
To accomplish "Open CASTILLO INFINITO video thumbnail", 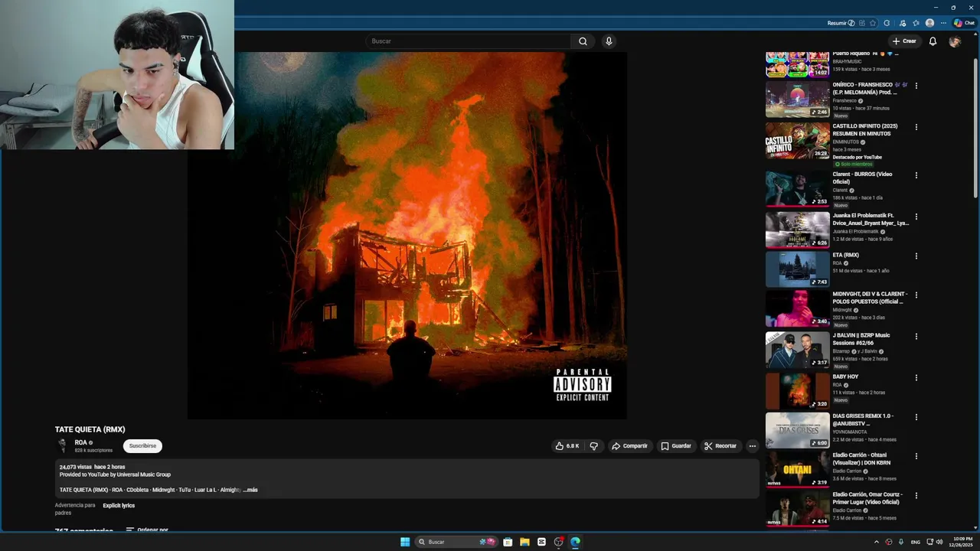I will (797, 140).
